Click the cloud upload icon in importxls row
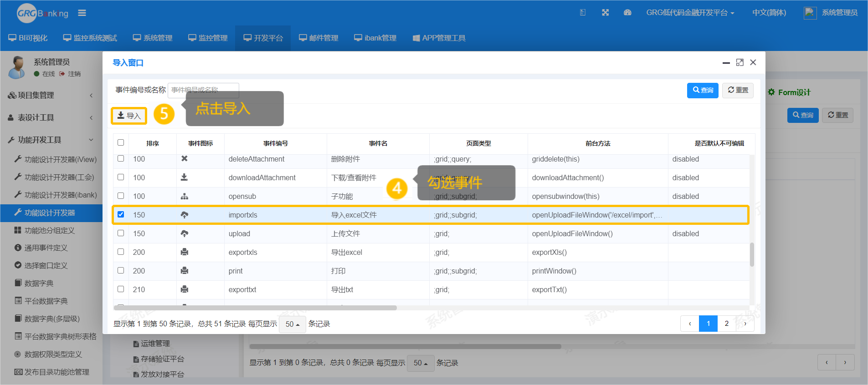Image resolution: width=868 pixels, height=385 pixels. pos(185,215)
